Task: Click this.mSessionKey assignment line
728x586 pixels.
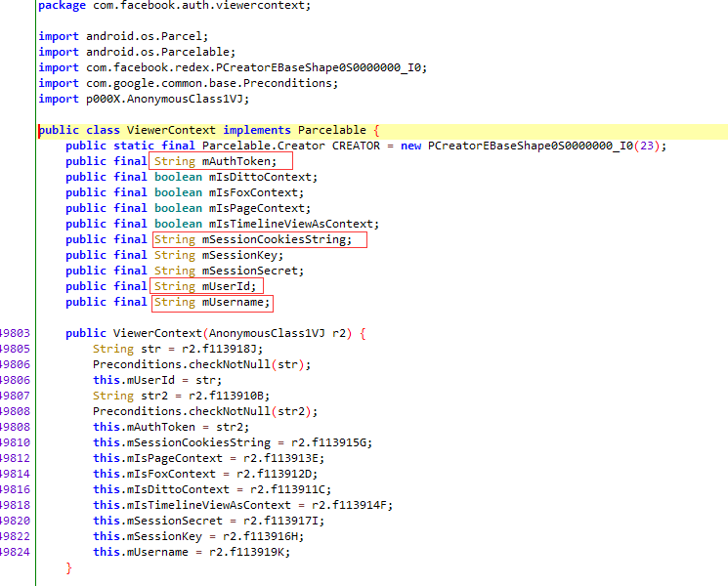Action: point(198,536)
